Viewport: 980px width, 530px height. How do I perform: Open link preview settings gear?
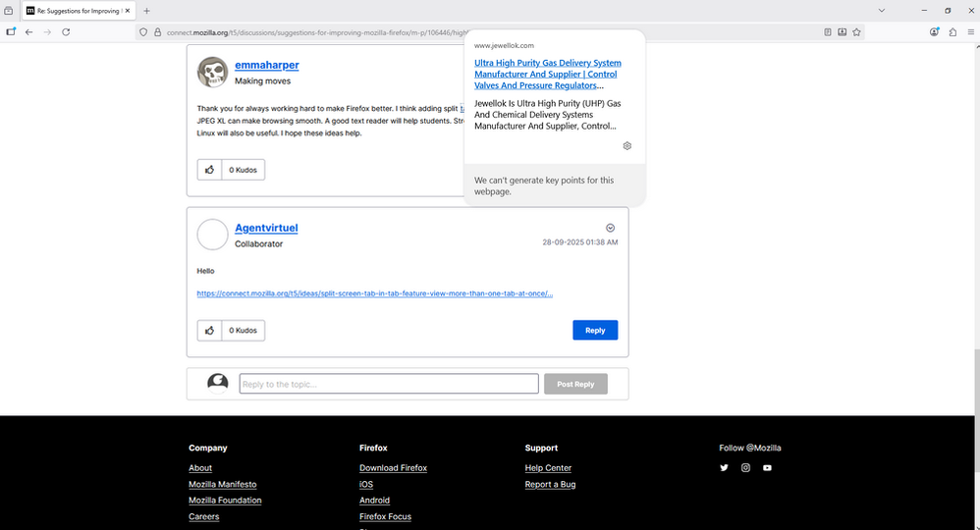click(627, 145)
